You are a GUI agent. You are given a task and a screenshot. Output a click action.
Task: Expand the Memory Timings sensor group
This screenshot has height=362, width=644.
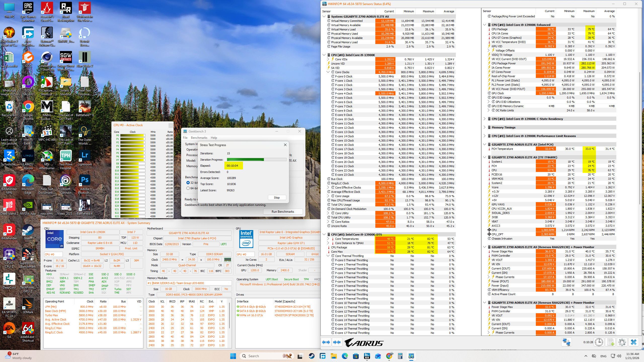click(485, 127)
